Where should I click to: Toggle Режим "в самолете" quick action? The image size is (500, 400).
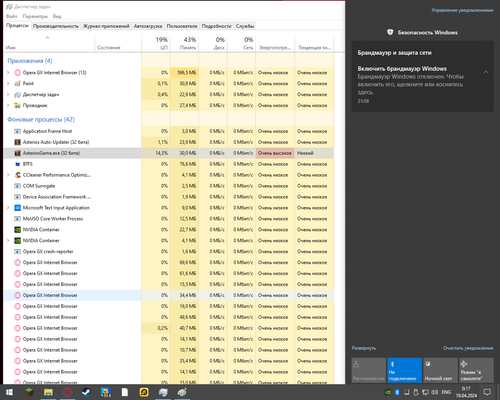[476, 370]
